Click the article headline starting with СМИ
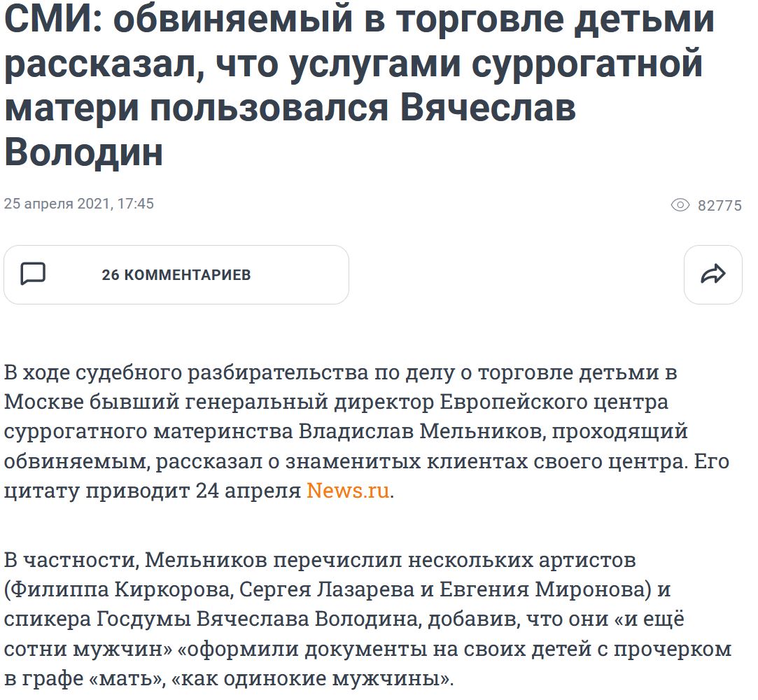The width and height of the screenshot is (758, 700). coord(359,85)
